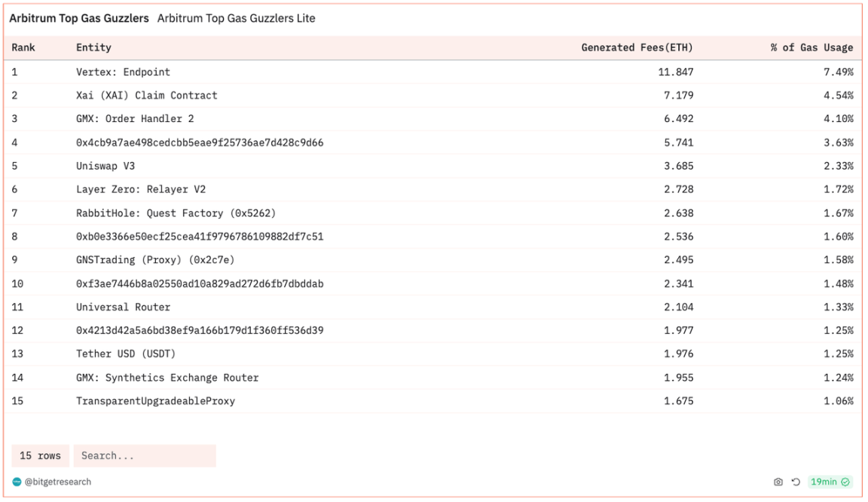Sort by Generated Fees(ETH) column header
The image size is (868, 502).
coord(637,47)
